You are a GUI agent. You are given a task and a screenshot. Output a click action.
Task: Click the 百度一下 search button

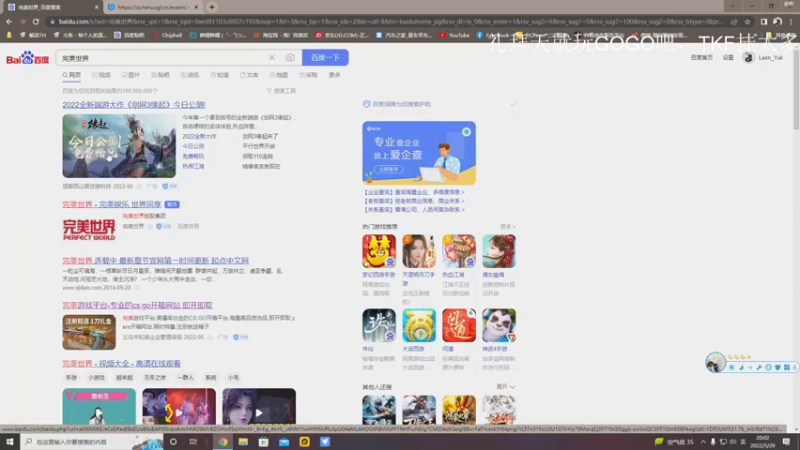pos(325,58)
